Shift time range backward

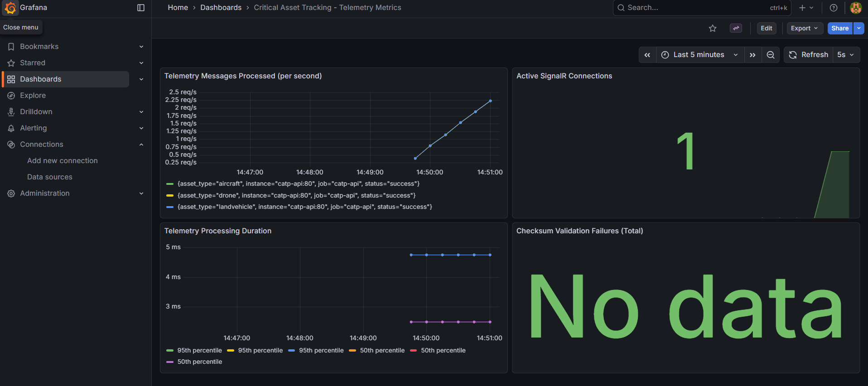647,55
